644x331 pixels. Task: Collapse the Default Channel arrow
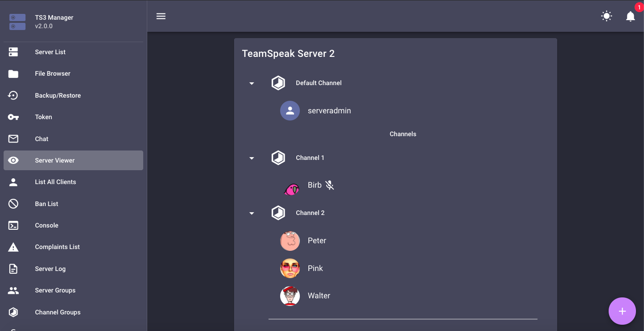[x=252, y=83]
